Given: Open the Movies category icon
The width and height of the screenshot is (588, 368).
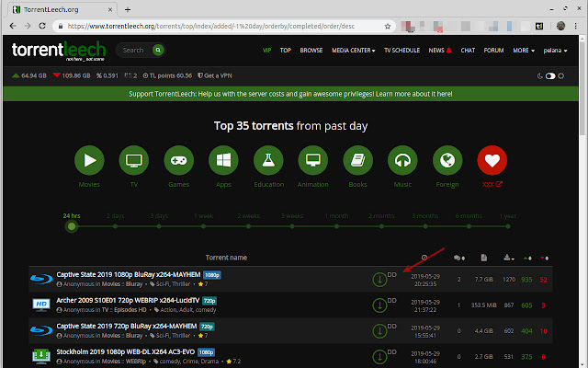Looking at the screenshot, I should pyautogui.click(x=89, y=160).
